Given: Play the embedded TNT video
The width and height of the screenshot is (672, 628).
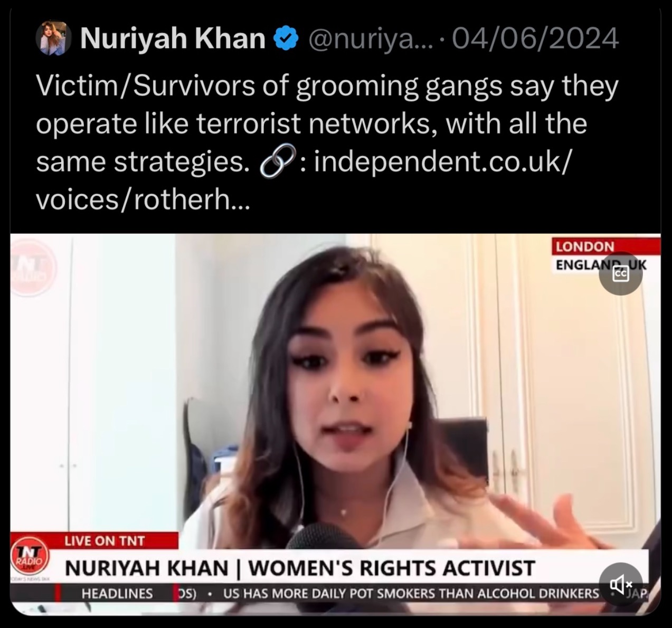Looking at the screenshot, I should coord(335,424).
